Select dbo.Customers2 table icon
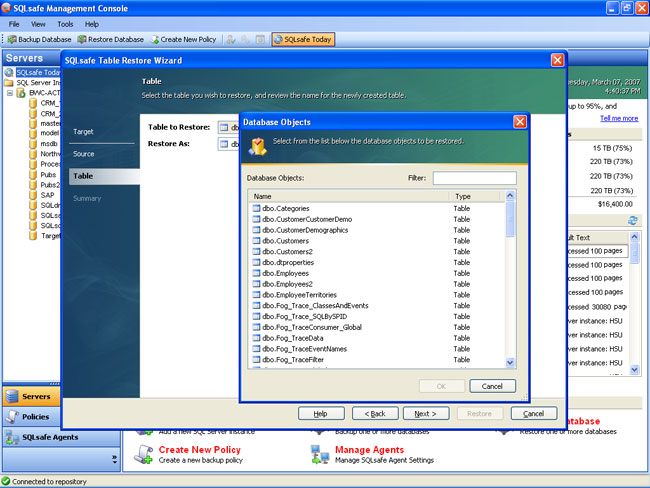The image size is (650, 488). (x=256, y=251)
